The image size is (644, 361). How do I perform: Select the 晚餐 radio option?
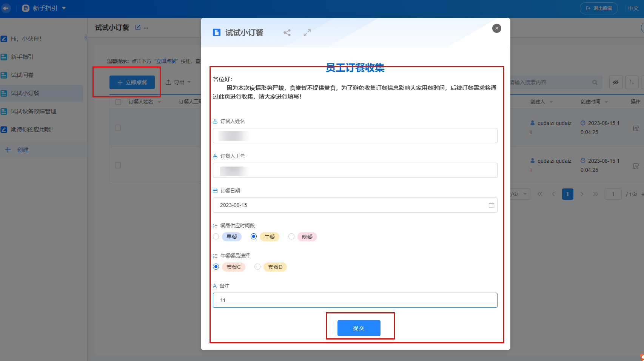[291, 236]
